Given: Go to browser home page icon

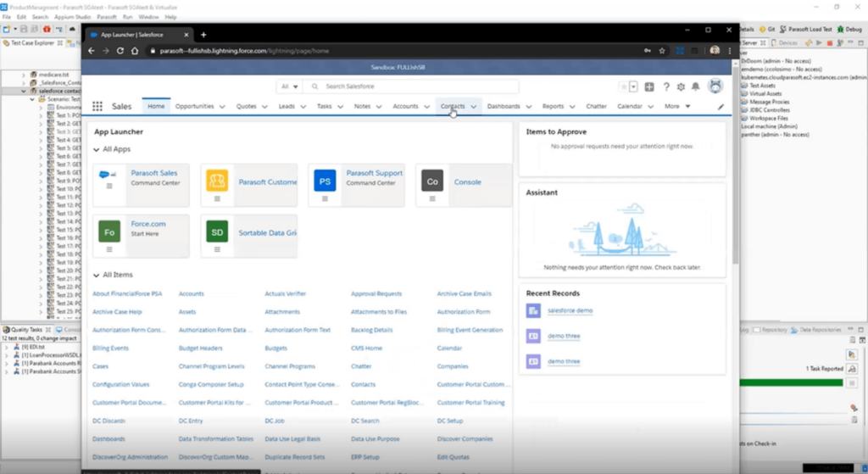Looking at the screenshot, I should point(135,50).
